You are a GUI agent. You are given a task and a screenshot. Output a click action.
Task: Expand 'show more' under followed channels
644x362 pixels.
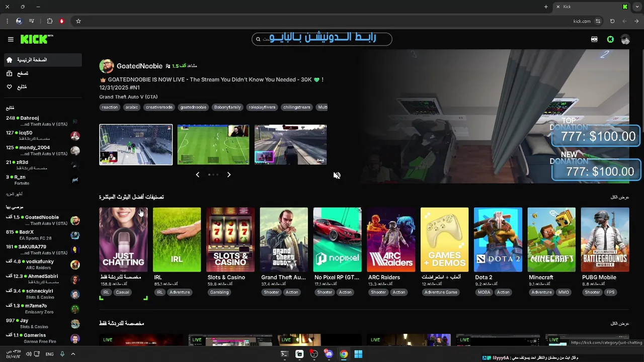coord(14,194)
